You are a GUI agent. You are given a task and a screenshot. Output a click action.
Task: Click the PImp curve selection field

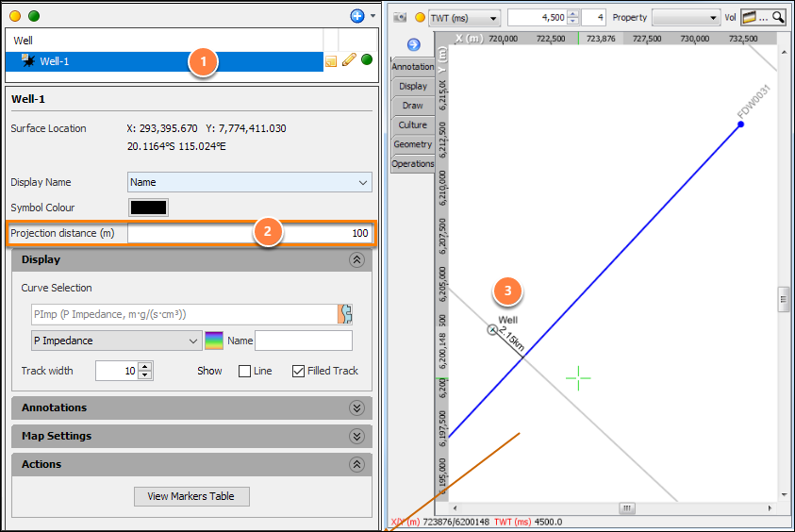tap(185, 314)
